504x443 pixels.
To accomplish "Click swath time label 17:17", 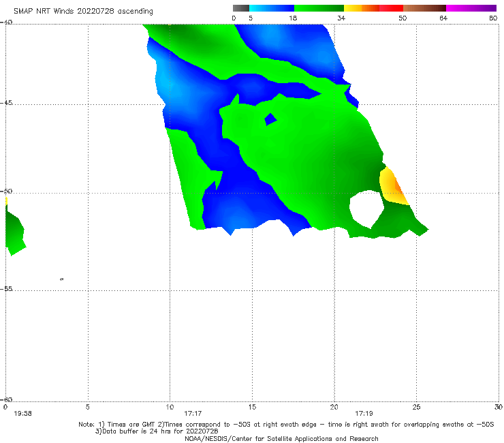I will tap(193, 414).
